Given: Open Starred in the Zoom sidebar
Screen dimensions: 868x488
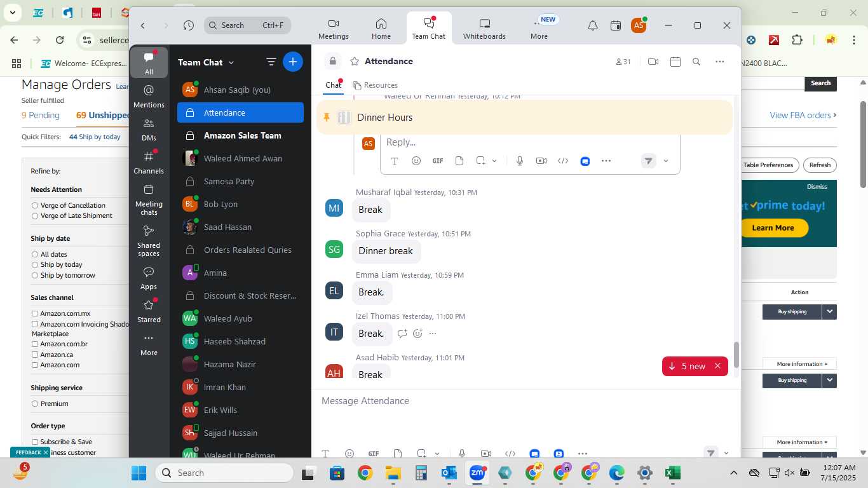Looking at the screenshot, I should pyautogui.click(x=149, y=311).
